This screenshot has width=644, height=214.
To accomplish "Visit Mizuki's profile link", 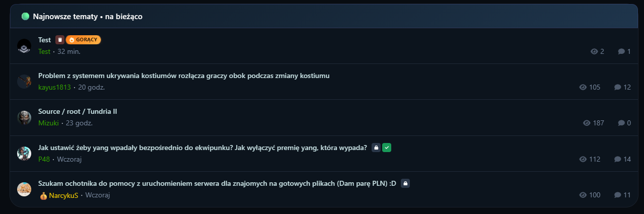I will pos(48,123).
